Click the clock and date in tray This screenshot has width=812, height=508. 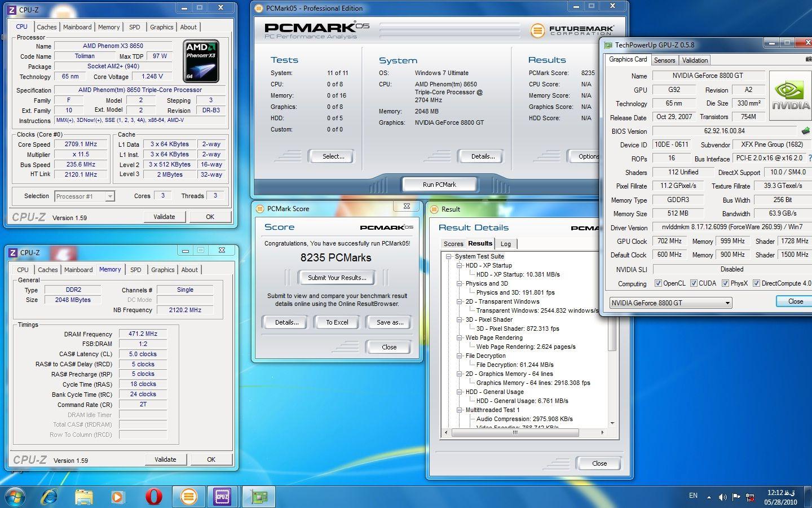[x=780, y=497]
